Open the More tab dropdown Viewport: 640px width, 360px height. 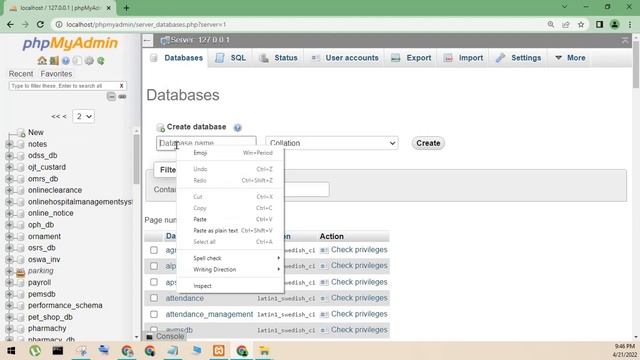(x=571, y=58)
